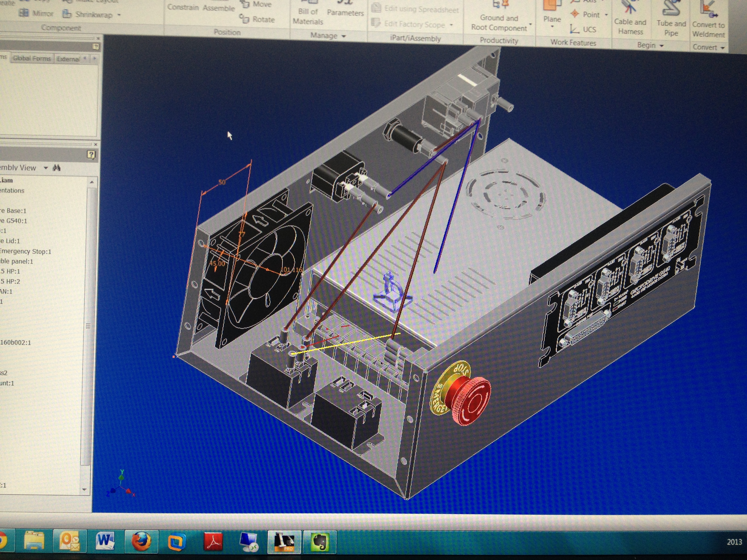Click the Shrinkwrap icon
747x560 pixels.
(x=67, y=14)
